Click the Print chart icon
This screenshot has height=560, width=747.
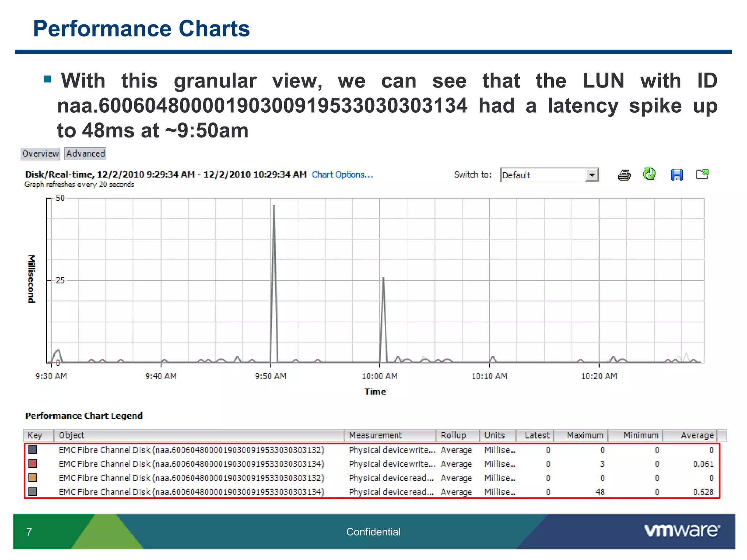tap(624, 175)
